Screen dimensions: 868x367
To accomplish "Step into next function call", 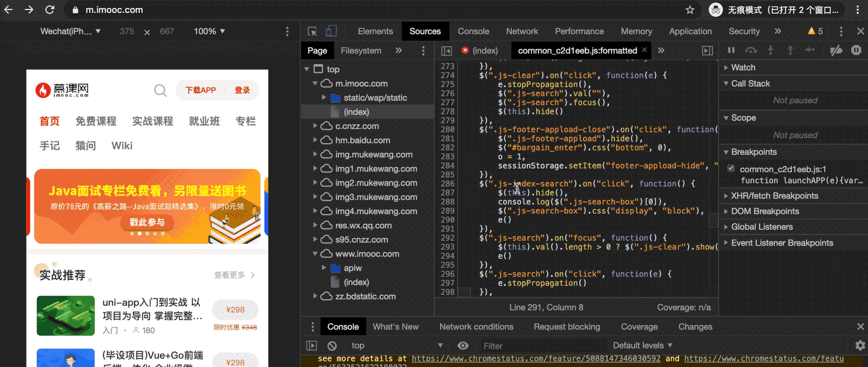I will coord(770,50).
